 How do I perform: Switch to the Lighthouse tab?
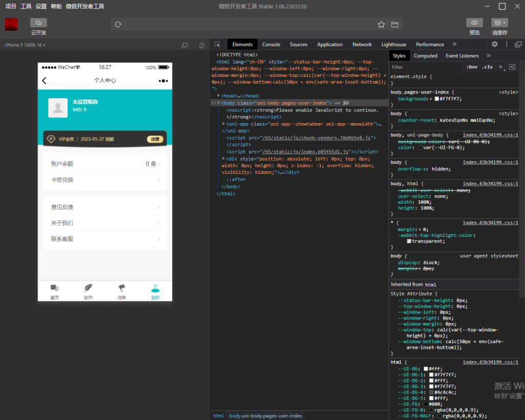(394, 44)
